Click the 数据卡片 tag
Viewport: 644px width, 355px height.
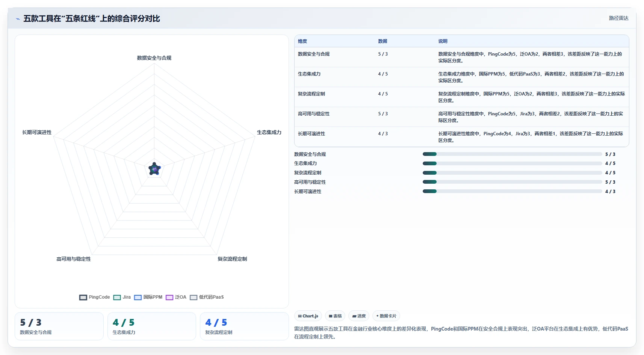pyautogui.click(x=386, y=316)
